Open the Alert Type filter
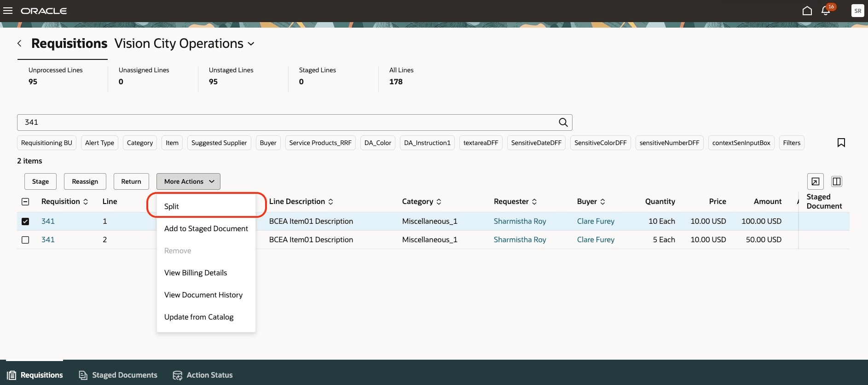Screen dimensions: 868x385 tap(99, 143)
